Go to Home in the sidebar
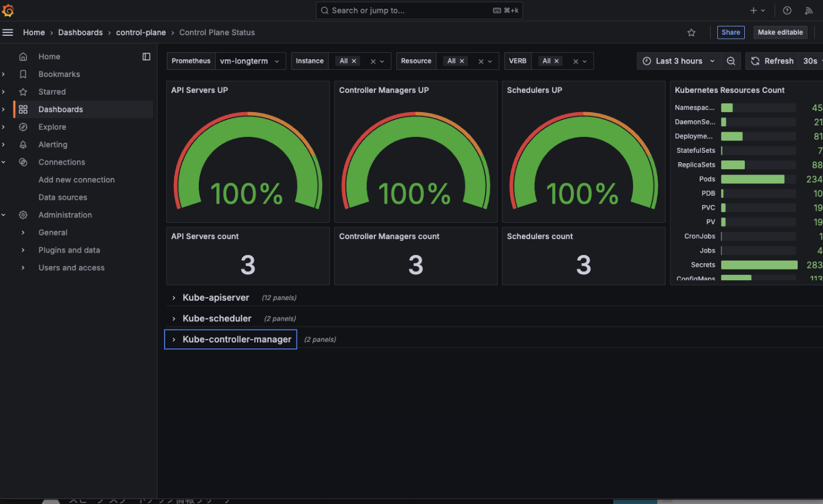Viewport: 823px width, 504px height. point(49,56)
